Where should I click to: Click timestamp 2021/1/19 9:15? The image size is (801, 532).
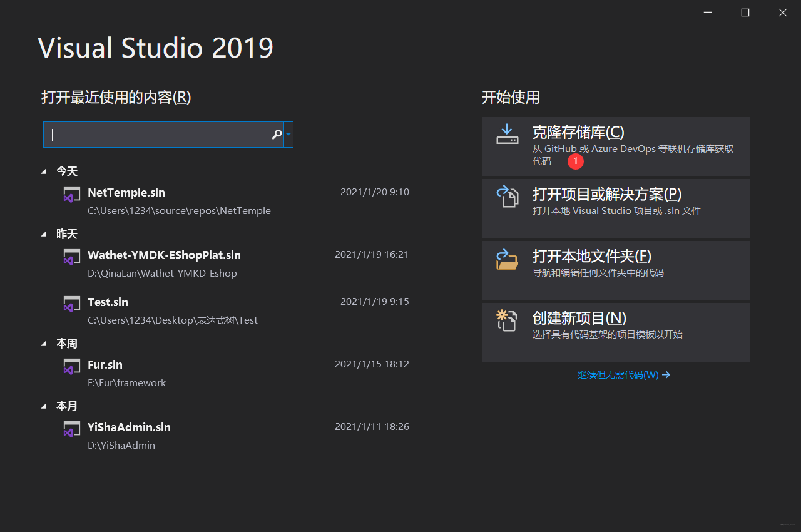click(375, 302)
